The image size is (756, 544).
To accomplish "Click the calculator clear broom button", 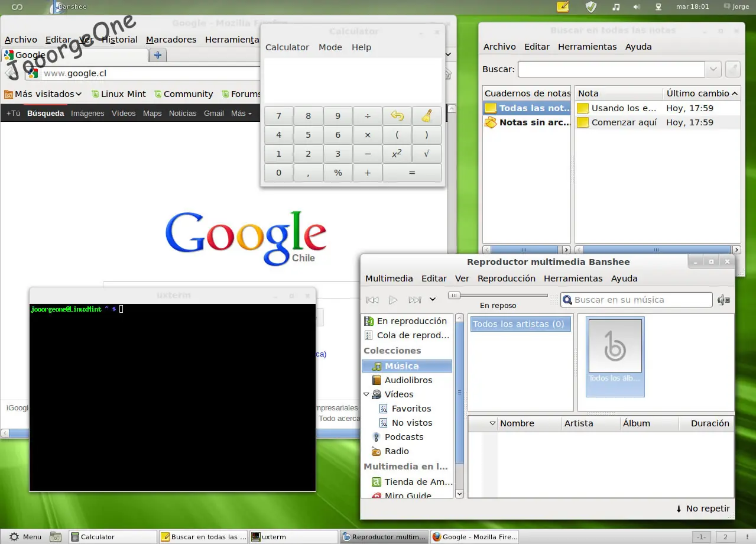I will coord(427,116).
